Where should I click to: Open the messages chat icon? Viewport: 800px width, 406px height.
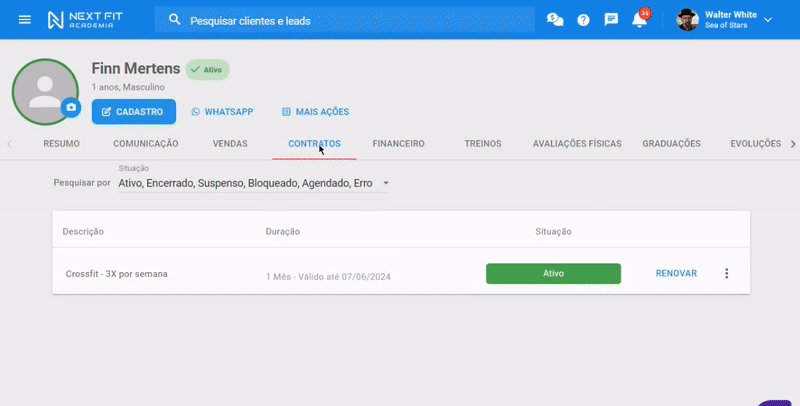pos(611,20)
